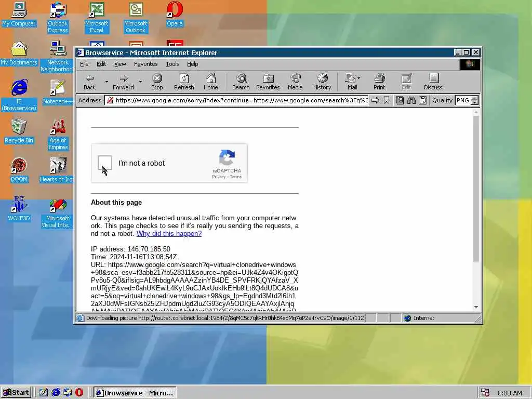Click the Discuss toolbar button
The width and height of the screenshot is (532, 399).
coord(433,82)
